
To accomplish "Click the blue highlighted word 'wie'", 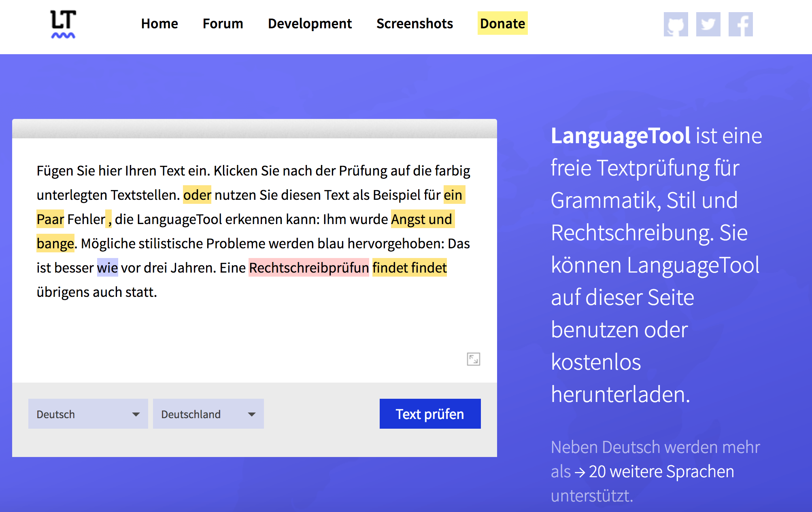I will click(x=107, y=268).
